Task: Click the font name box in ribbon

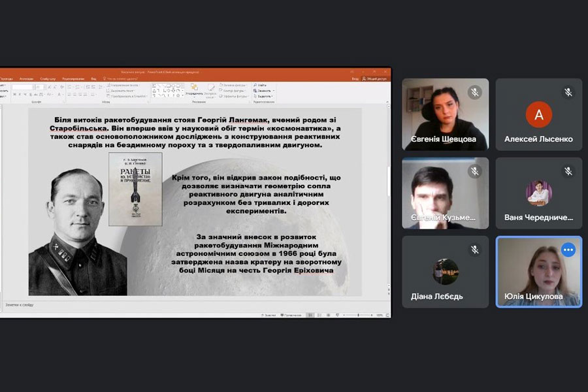Action: 22,87
